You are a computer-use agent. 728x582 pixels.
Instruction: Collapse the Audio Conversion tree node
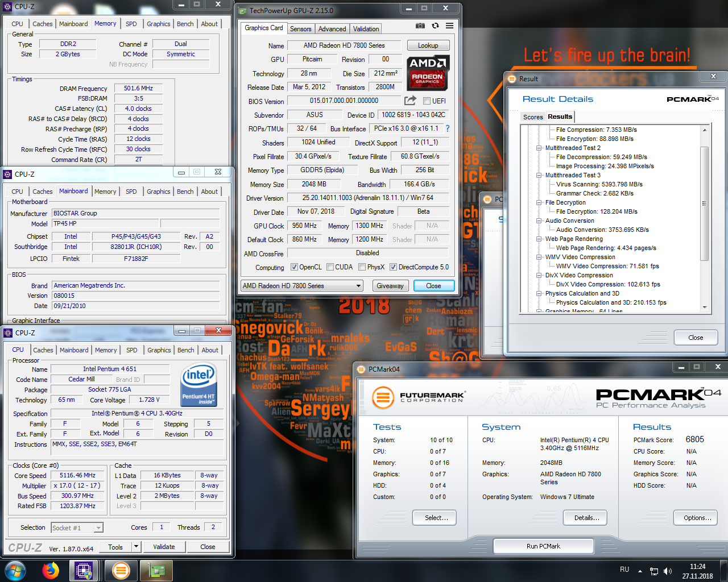539,221
